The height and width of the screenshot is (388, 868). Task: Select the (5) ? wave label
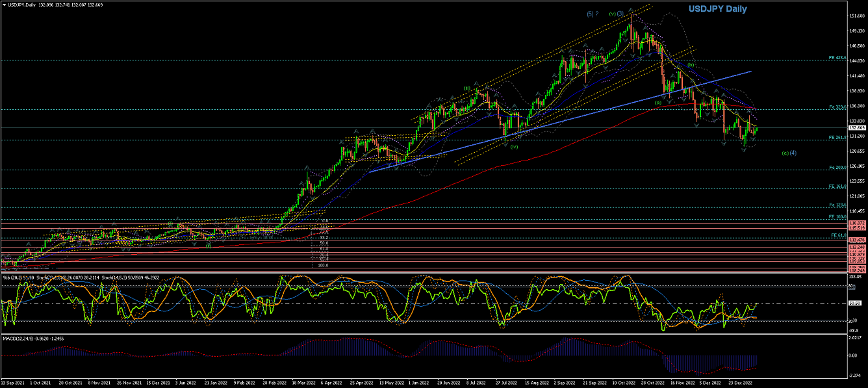pos(592,14)
